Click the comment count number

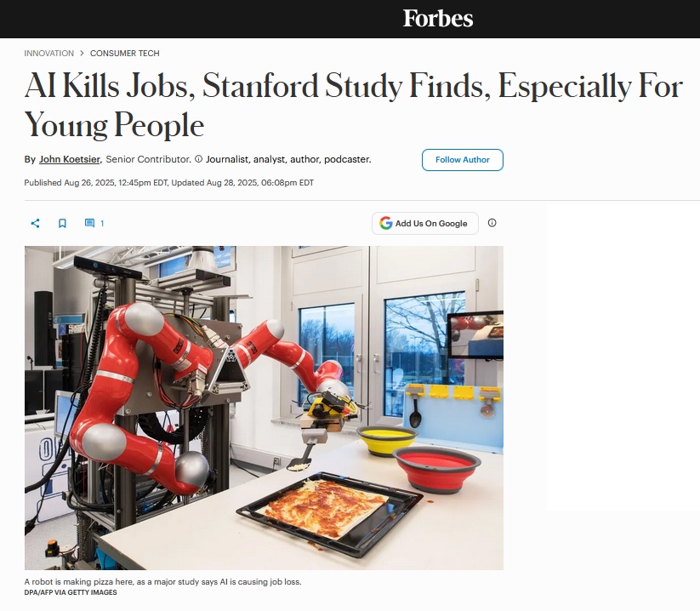(102, 224)
